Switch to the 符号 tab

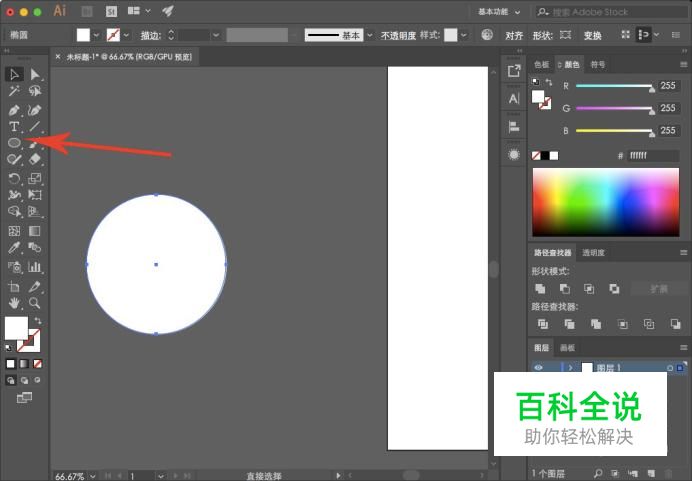point(598,64)
